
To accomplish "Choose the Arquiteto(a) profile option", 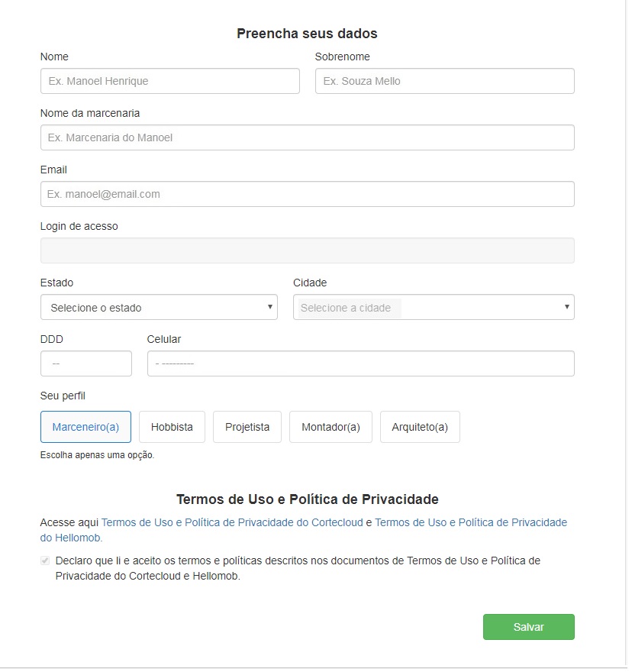I will tap(420, 427).
